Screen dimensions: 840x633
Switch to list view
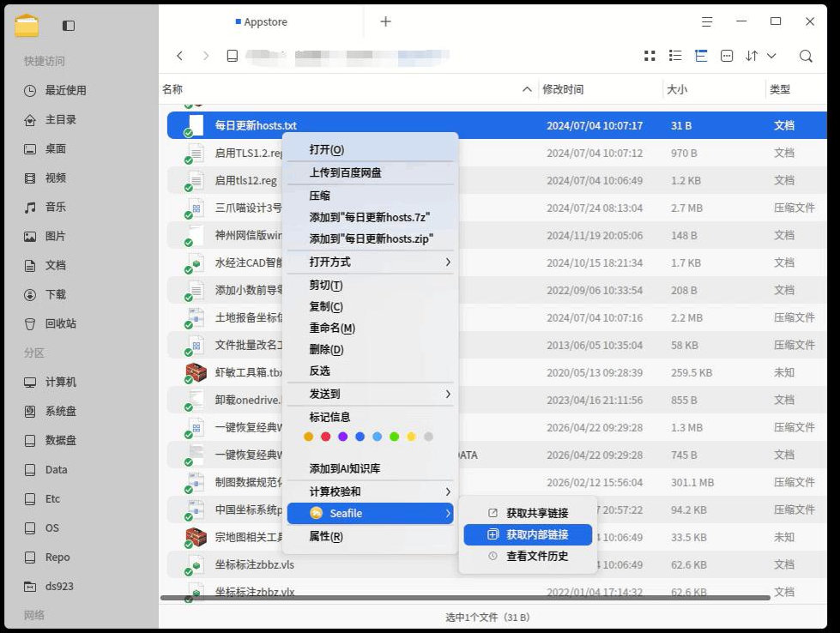click(x=675, y=56)
